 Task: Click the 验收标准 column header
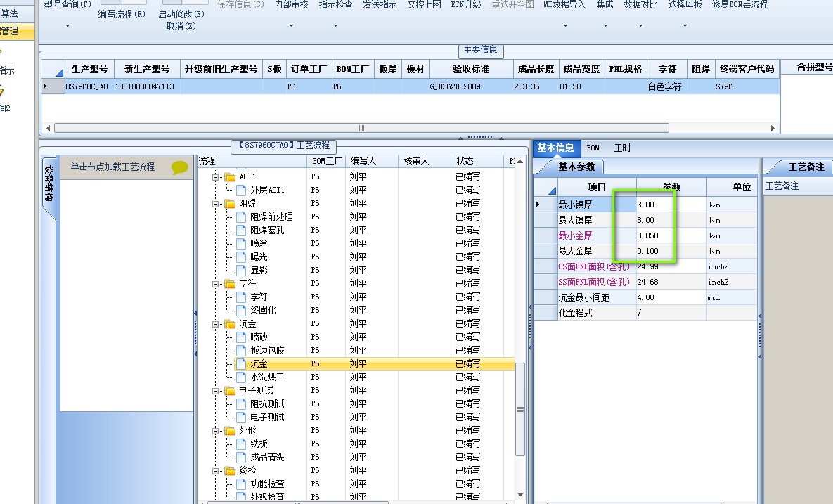[470, 69]
